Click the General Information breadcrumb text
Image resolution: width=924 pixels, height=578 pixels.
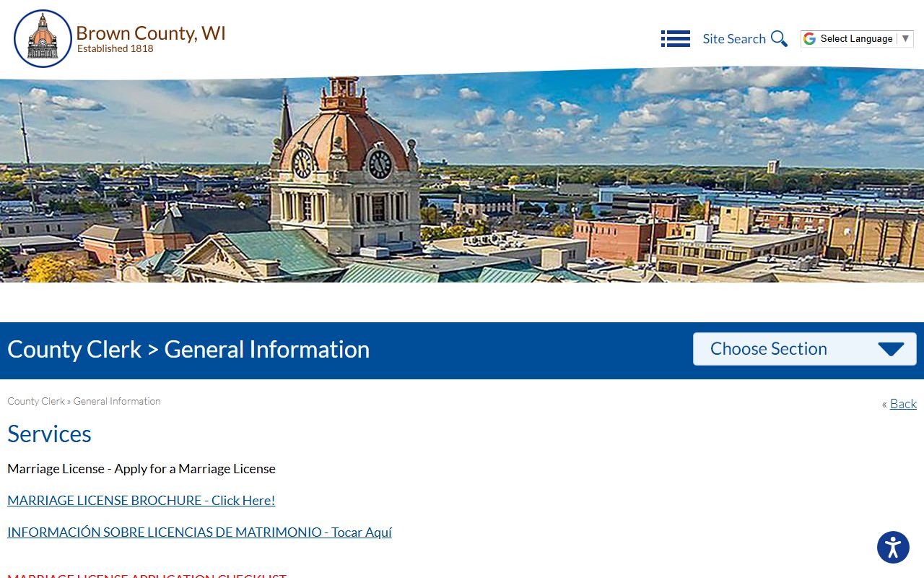coord(117,401)
